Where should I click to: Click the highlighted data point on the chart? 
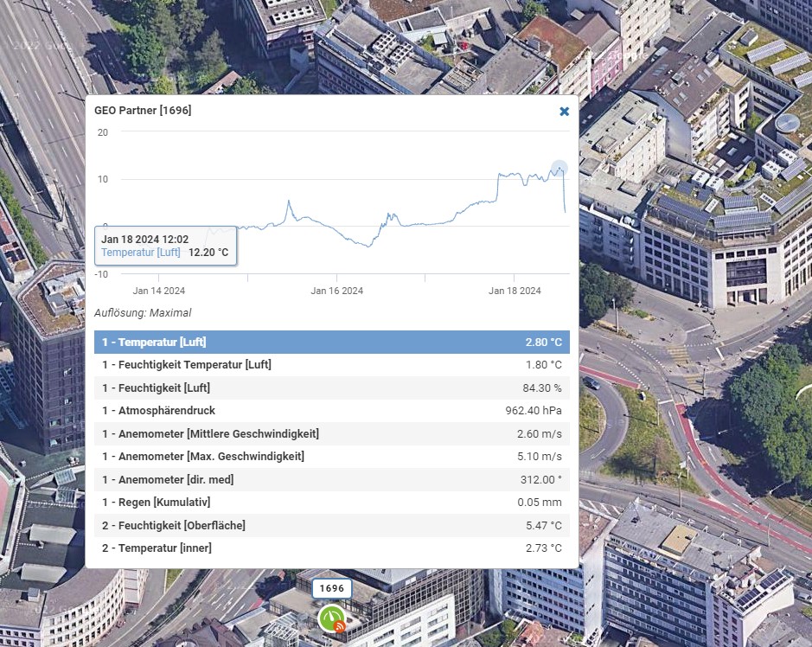[559, 168]
